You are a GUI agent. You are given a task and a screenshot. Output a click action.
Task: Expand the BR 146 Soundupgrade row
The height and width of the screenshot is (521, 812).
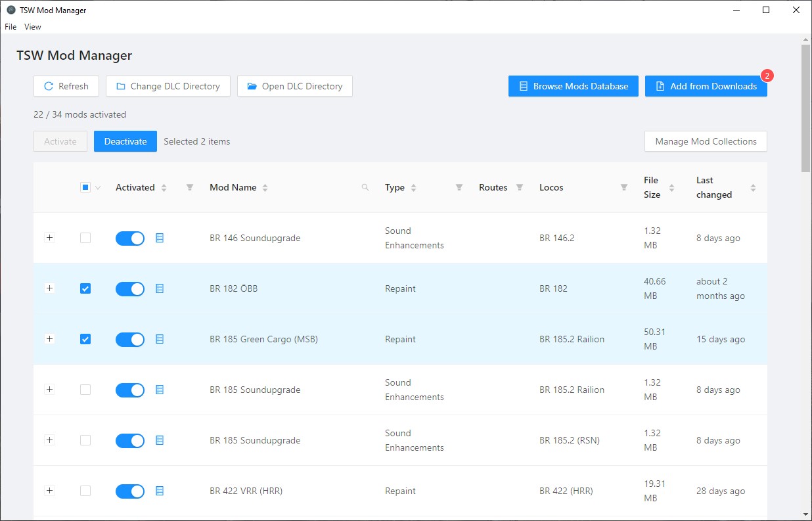pyautogui.click(x=49, y=238)
